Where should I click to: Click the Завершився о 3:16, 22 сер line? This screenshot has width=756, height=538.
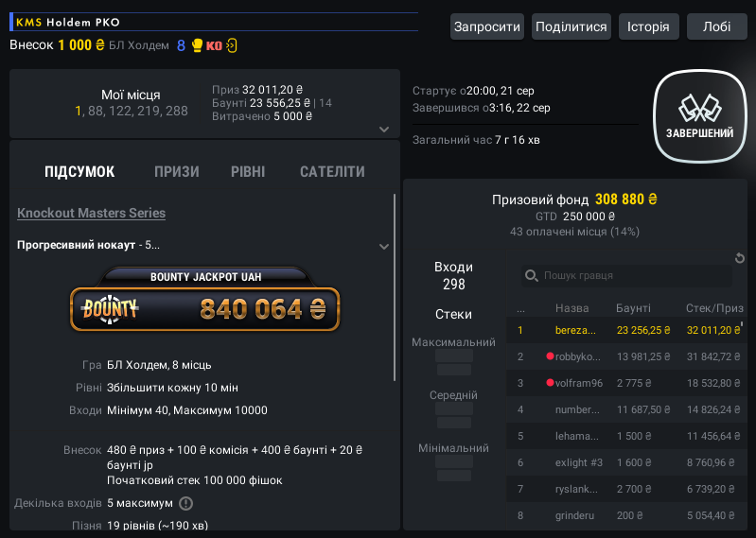[482, 108]
